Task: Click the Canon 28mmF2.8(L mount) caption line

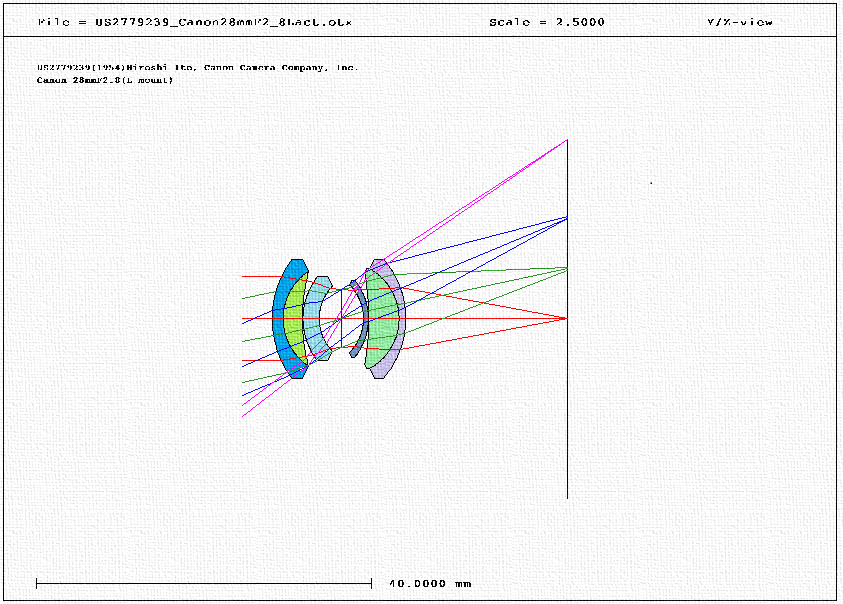Action: (x=105, y=80)
